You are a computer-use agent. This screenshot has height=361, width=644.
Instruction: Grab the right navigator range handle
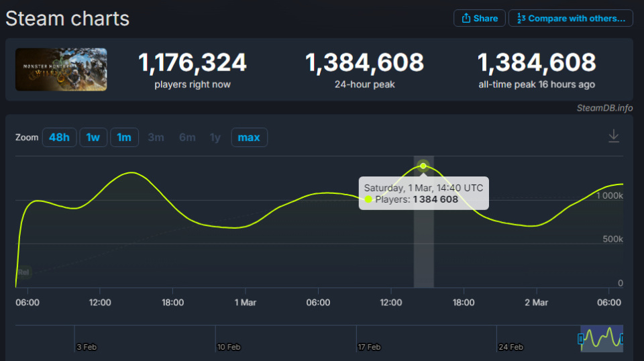point(622,339)
